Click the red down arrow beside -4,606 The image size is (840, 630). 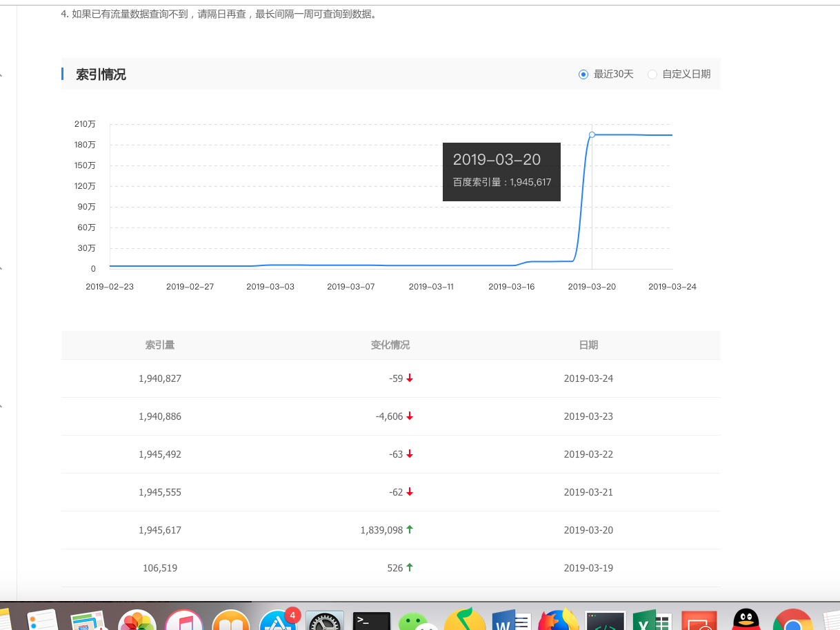point(410,416)
